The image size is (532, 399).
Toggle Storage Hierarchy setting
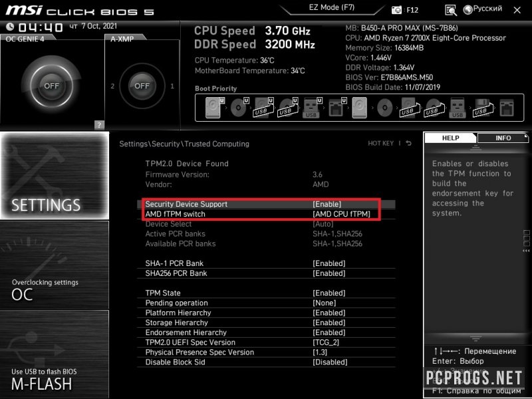(266, 323)
